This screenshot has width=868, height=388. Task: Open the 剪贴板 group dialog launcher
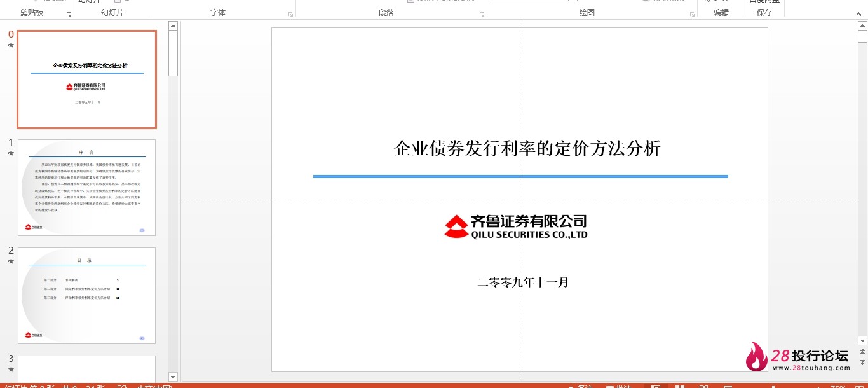pos(69,13)
